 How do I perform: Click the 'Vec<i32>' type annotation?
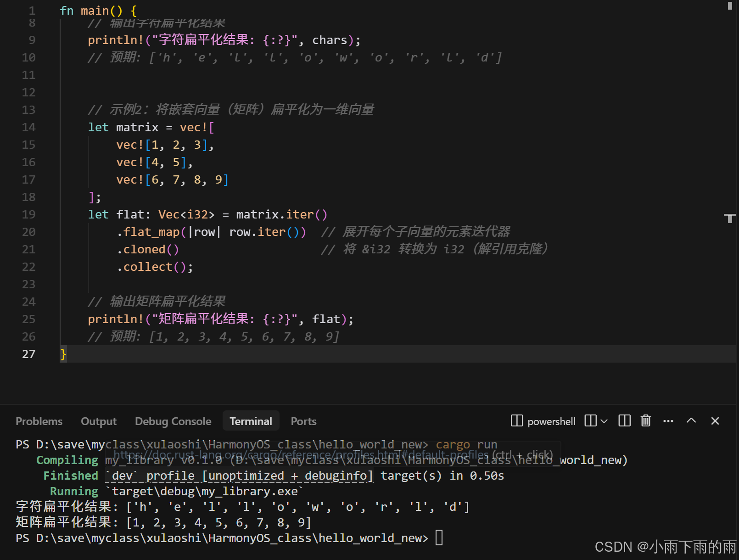pyautogui.click(x=186, y=214)
